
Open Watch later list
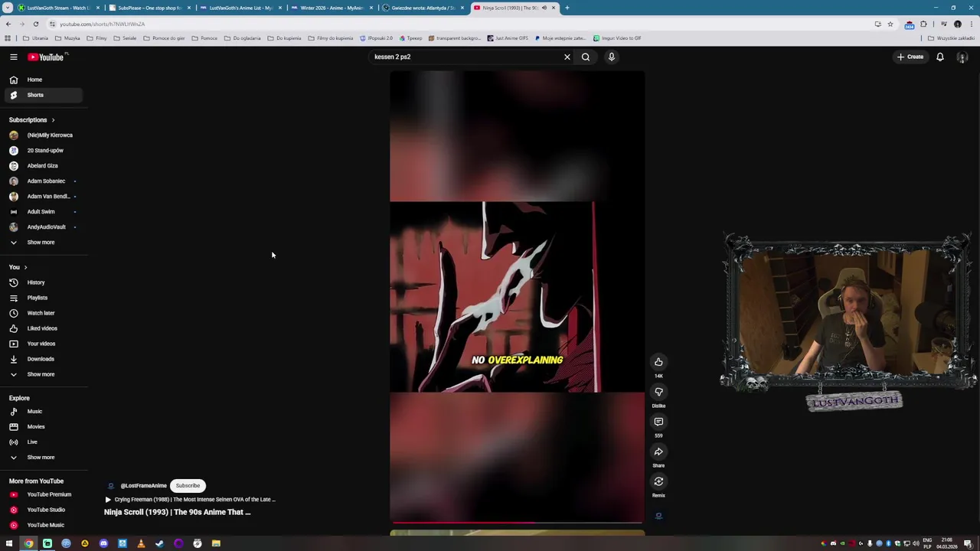pos(42,313)
